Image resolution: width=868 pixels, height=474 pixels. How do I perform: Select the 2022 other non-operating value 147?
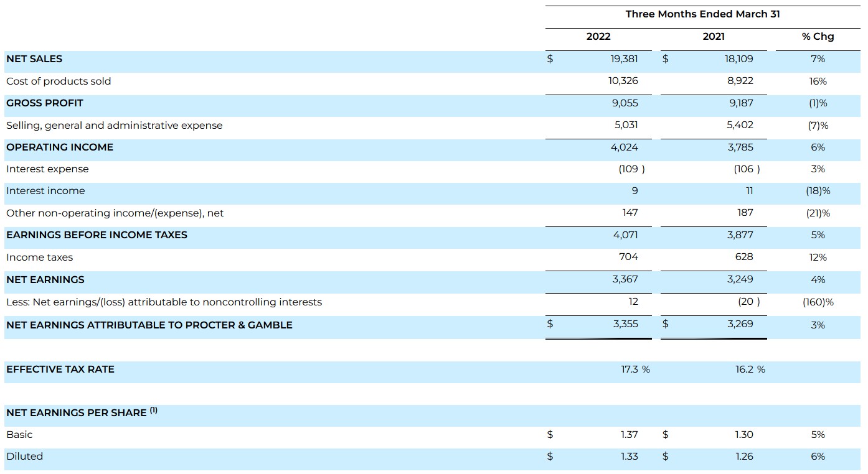630,213
